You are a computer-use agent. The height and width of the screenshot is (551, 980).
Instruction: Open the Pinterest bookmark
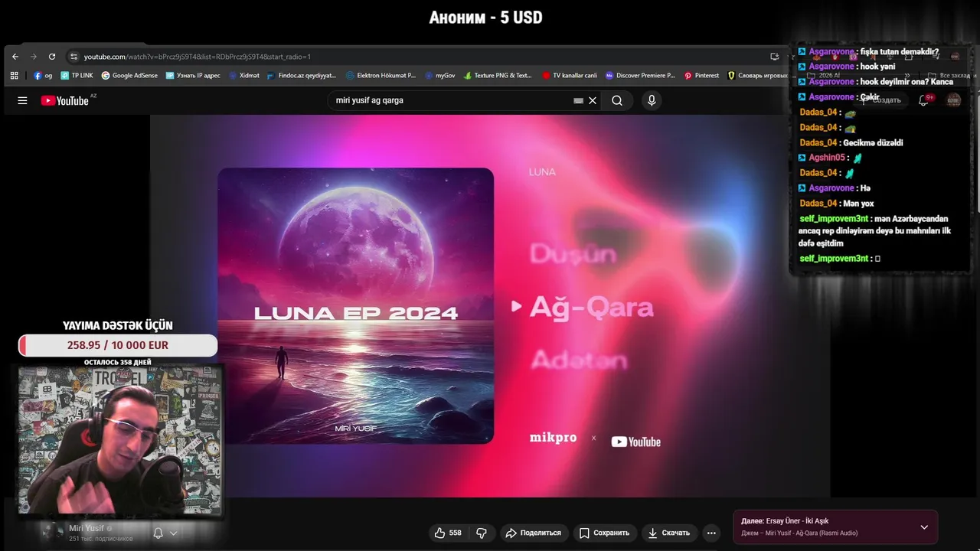coord(701,76)
